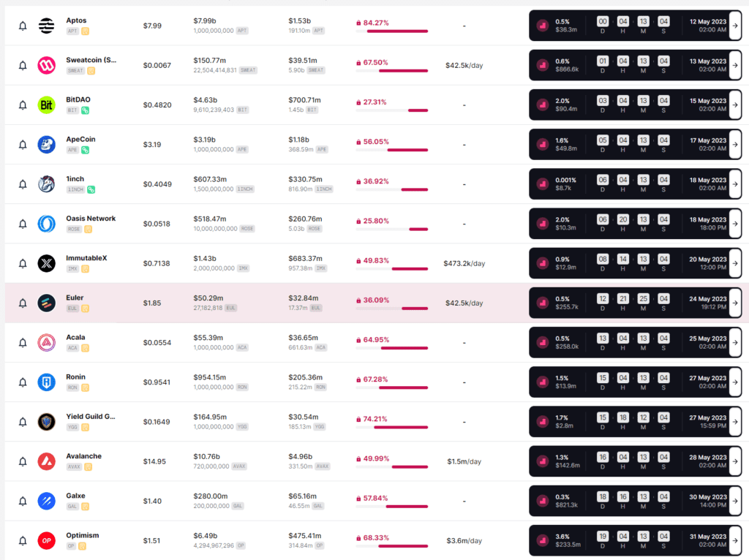Toggle the alert bell for Galxe
The image size is (749, 560).
click(x=23, y=501)
